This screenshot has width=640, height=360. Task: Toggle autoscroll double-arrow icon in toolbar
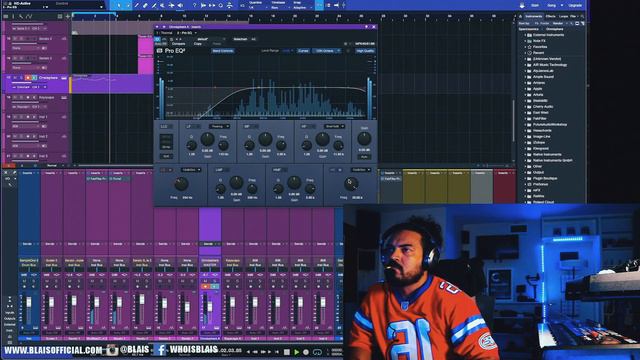tap(212, 5)
